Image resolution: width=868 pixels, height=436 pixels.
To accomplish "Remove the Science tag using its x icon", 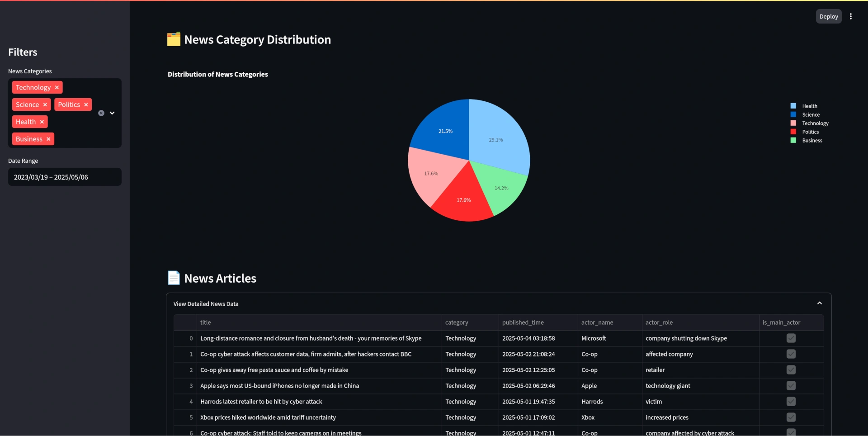I will (x=45, y=104).
